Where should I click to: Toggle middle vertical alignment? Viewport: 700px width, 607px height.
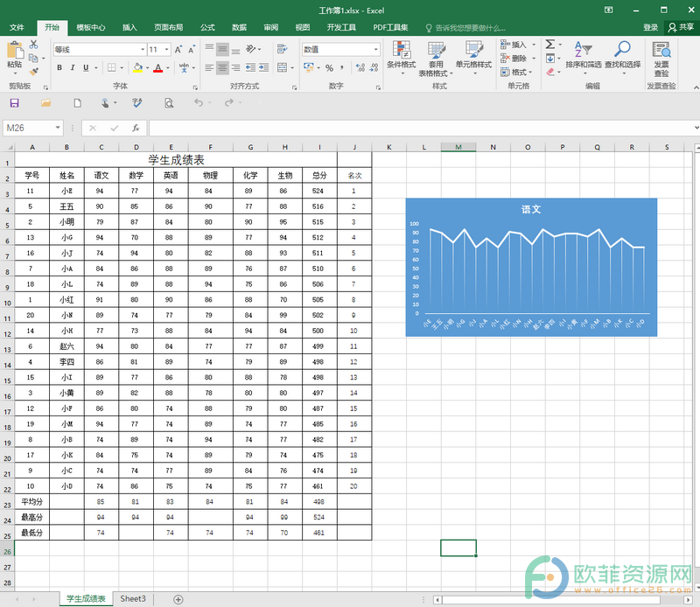tap(222, 49)
